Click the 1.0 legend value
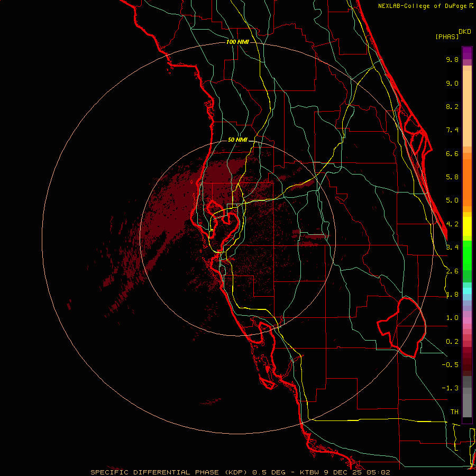476x476 pixels. (452, 318)
